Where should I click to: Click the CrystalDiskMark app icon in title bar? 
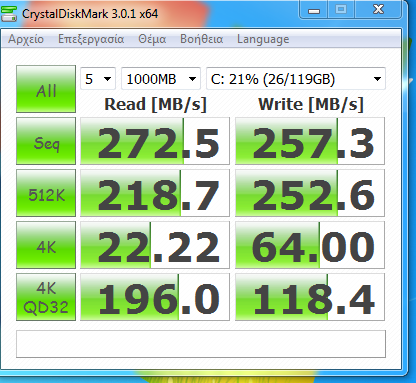(9, 14)
